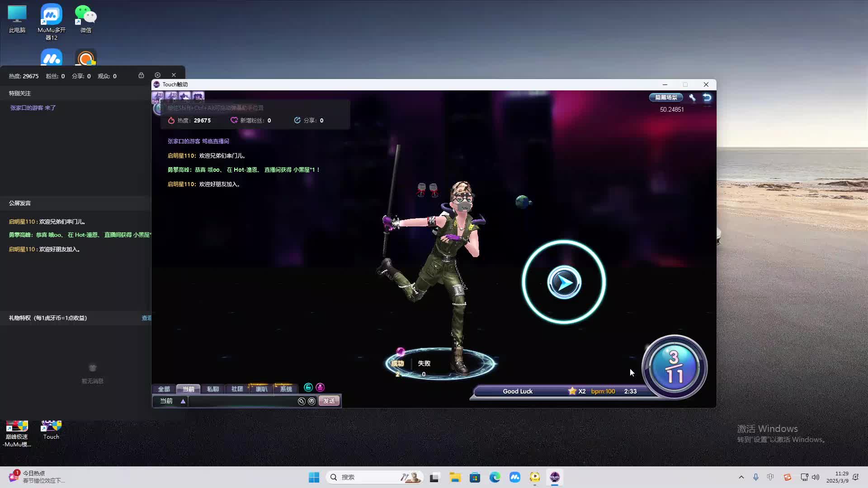Screen dimensions: 868x488
Task: Click the chat message input field
Action: 242,401
